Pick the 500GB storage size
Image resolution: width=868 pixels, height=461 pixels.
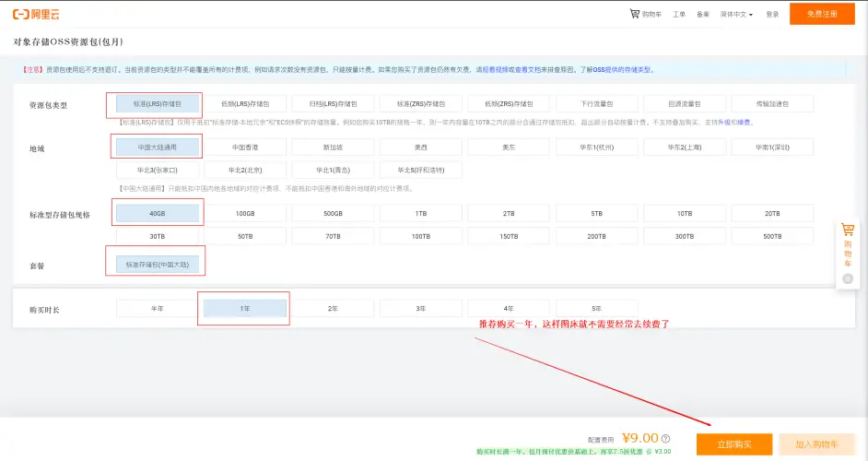pyautogui.click(x=333, y=213)
